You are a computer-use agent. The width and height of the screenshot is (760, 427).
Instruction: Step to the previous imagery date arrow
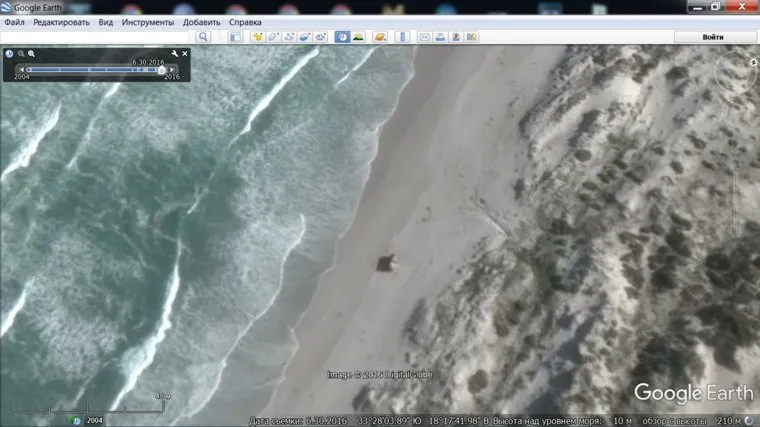point(21,69)
